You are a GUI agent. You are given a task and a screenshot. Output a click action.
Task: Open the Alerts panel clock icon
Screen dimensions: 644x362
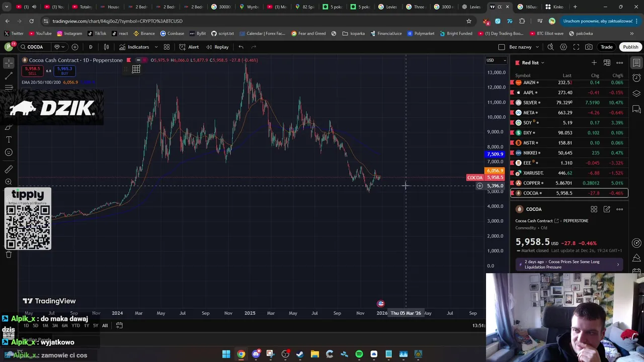click(636, 78)
